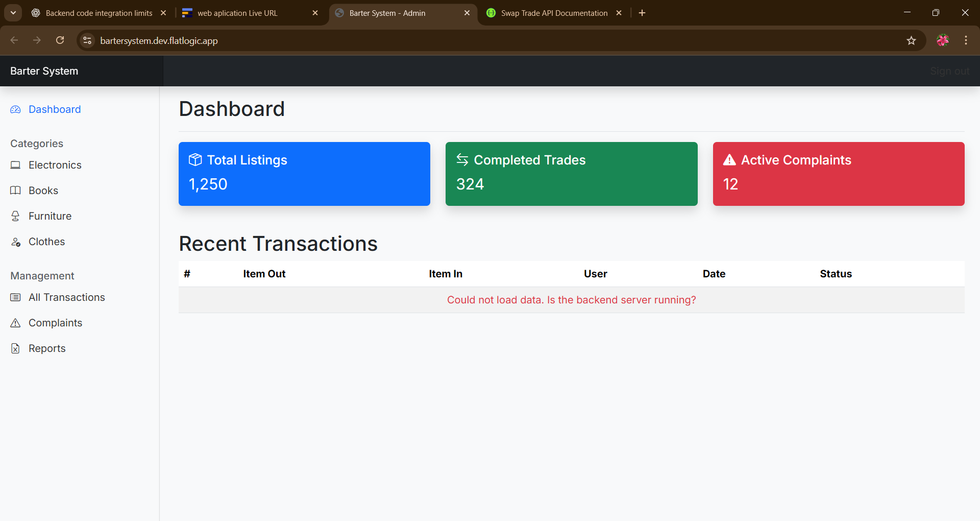Click the Reports spreadsheet file icon
The height and width of the screenshot is (521, 980).
click(x=15, y=348)
